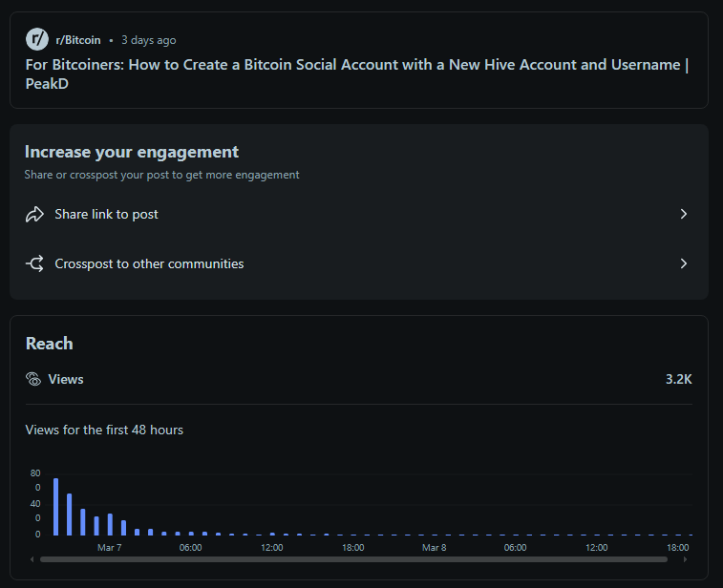Screen dimensions: 723x588
Task: Click the Views eye icon
Action: click(33, 379)
